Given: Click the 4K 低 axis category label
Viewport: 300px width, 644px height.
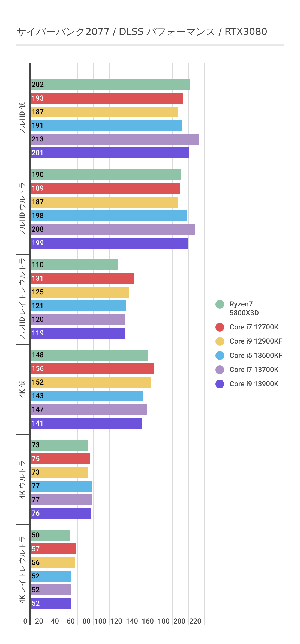Looking at the screenshot, I should click(x=22, y=389).
